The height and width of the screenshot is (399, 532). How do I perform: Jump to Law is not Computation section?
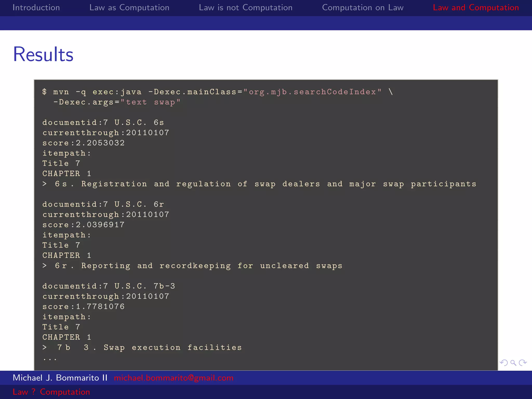click(x=245, y=8)
